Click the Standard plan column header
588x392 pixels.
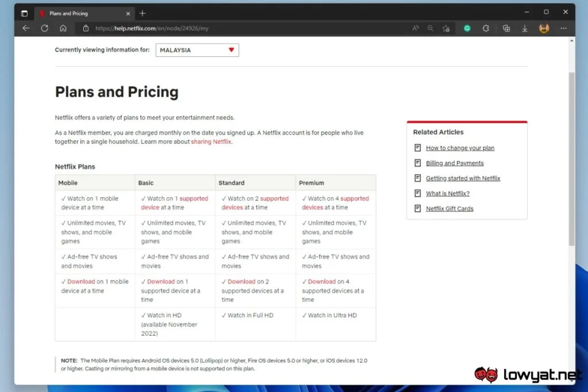click(x=256, y=183)
